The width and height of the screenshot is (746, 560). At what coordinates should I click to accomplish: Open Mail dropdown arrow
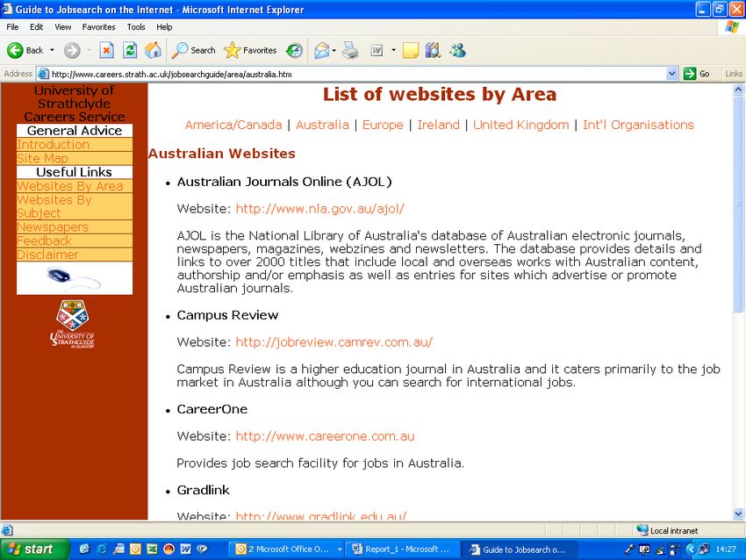334,50
